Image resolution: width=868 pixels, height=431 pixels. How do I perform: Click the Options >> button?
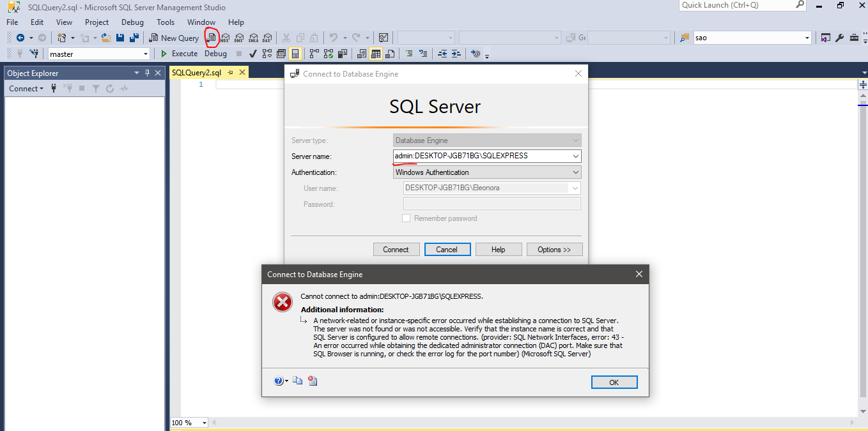coord(554,250)
